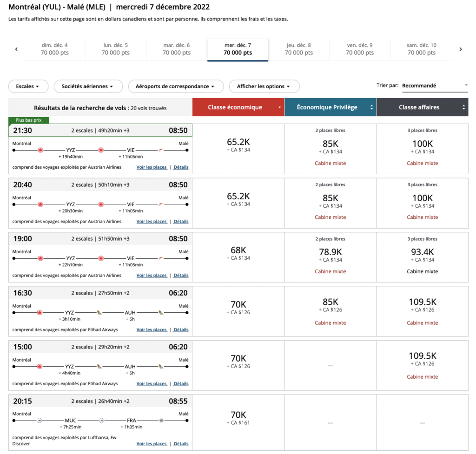Open the Trier par Recommandé selector
This screenshot has width=476, height=454.
tap(434, 86)
